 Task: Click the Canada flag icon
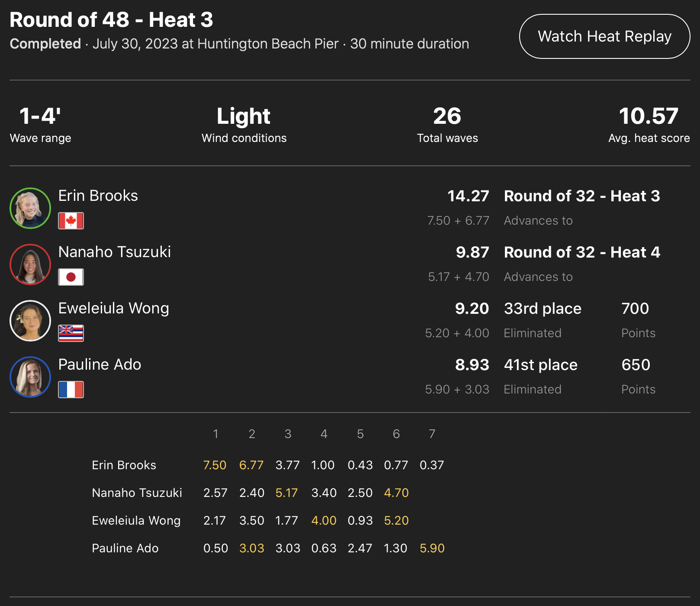click(71, 221)
